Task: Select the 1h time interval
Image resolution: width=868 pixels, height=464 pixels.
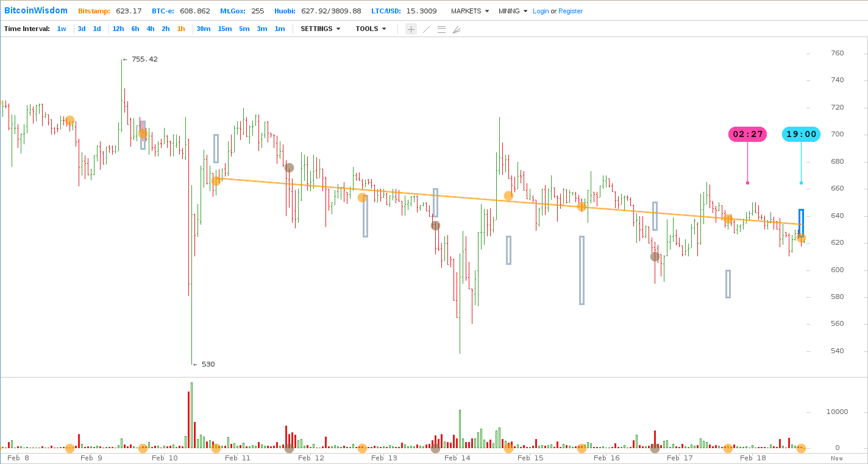Action: 181,29
